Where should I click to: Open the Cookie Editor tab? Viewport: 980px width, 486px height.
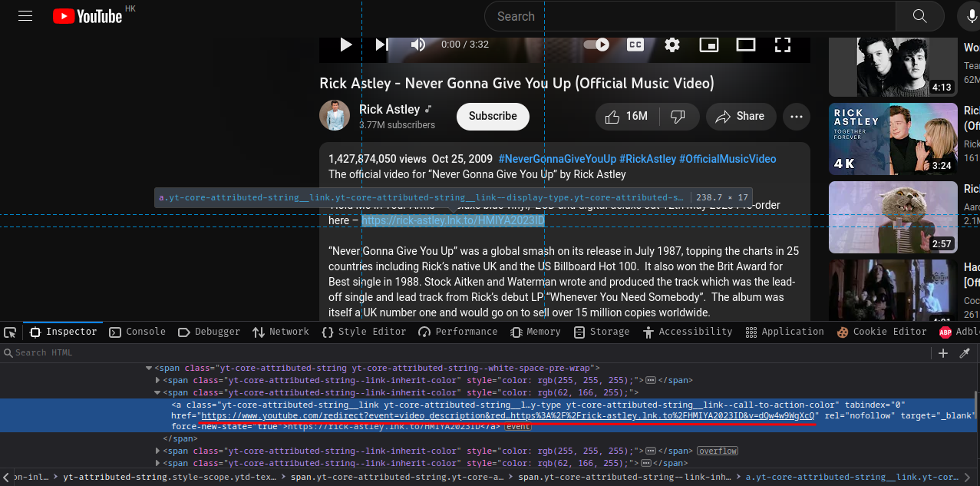tap(883, 332)
